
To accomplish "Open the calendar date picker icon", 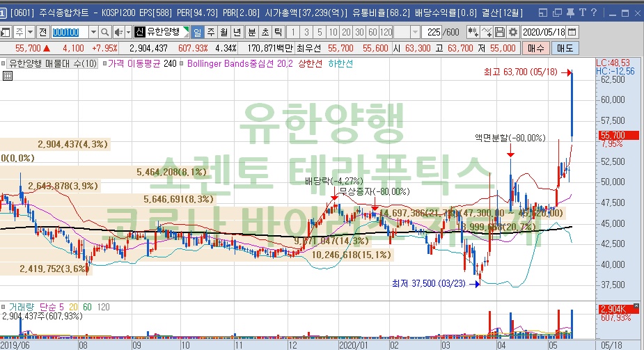I will (x=572, y=32).
